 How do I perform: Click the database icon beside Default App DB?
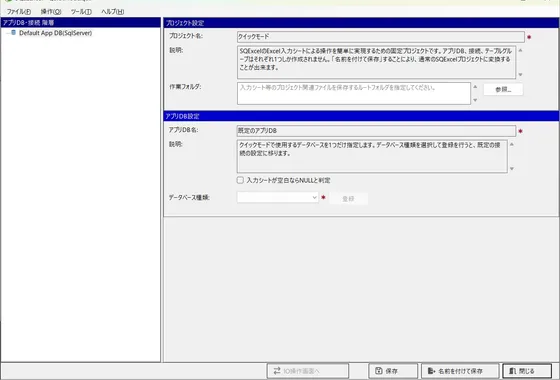pyautogui.click(x=14, y=32)
